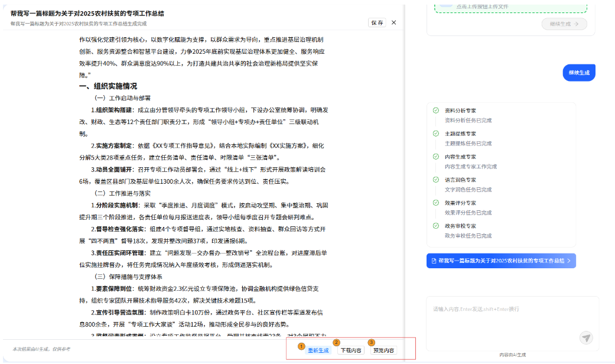Click the check icon next to 主题提炼专家
Viewport: 615px width, 364px height.
[436, 134]
